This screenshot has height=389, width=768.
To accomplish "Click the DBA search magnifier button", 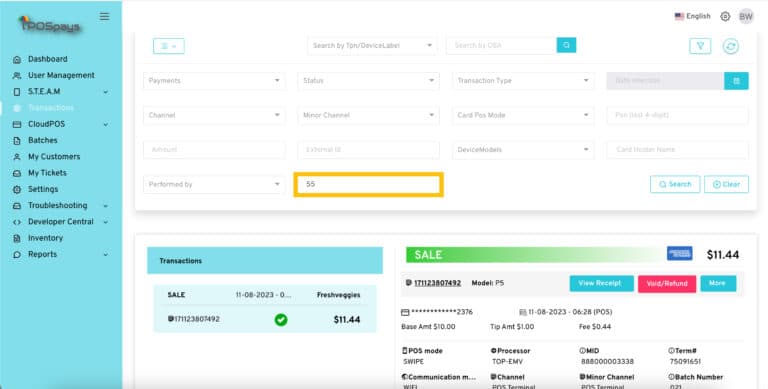I will pyautogui.click(x=566, y=45).
